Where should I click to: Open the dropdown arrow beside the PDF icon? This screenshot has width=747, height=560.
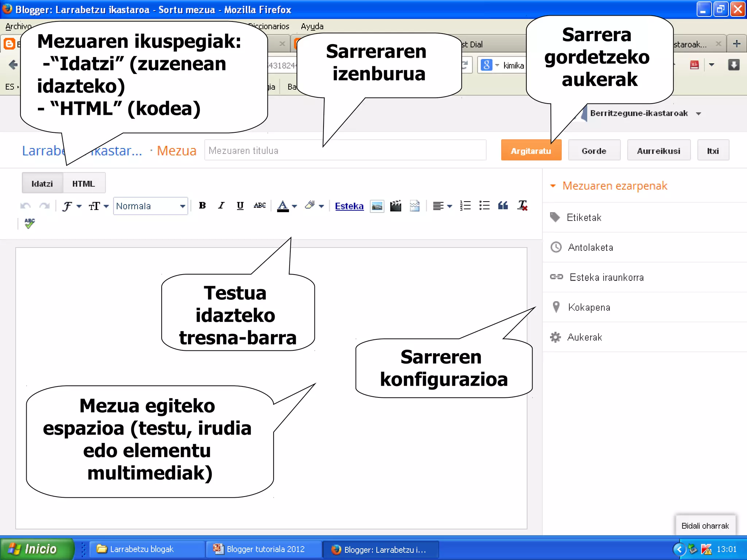pos(712,65)
